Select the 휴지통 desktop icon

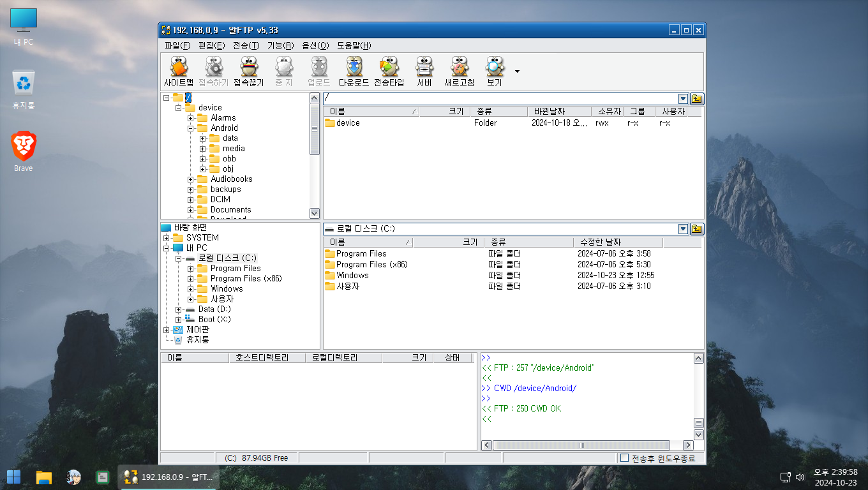coord(24,90)
